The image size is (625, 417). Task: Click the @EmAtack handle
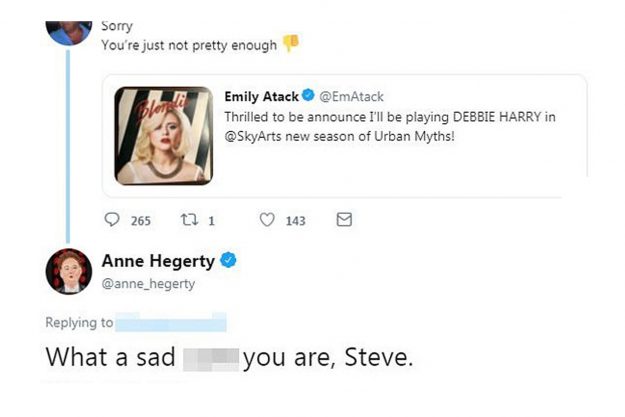(352, 95)
